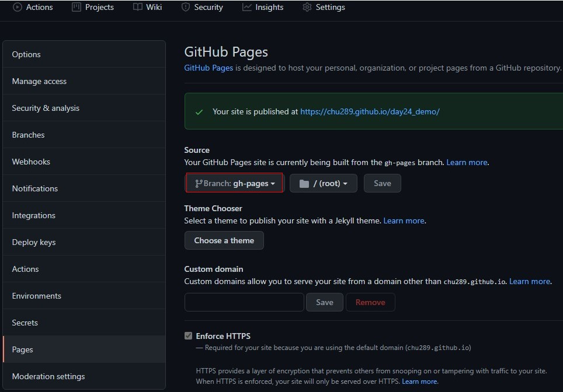The image size is (563, 392).
Task: Click the folder icon beside / (root)
Action: [304, 184]
